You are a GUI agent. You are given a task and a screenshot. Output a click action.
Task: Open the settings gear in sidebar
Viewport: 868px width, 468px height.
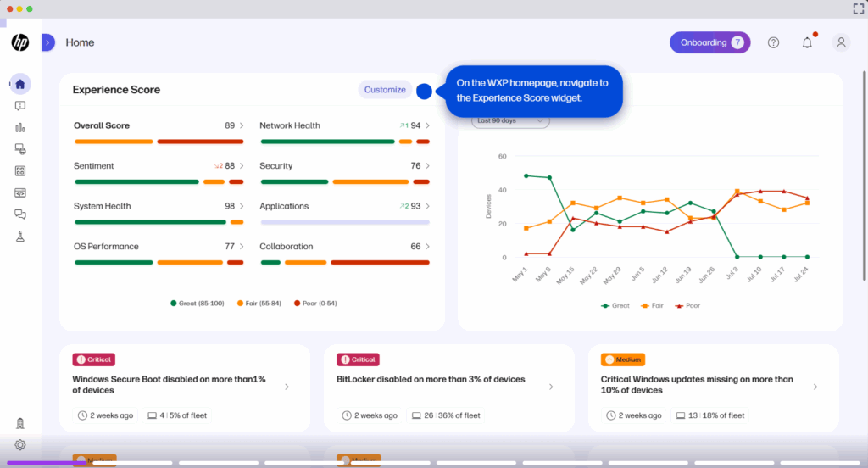point(20,444)
